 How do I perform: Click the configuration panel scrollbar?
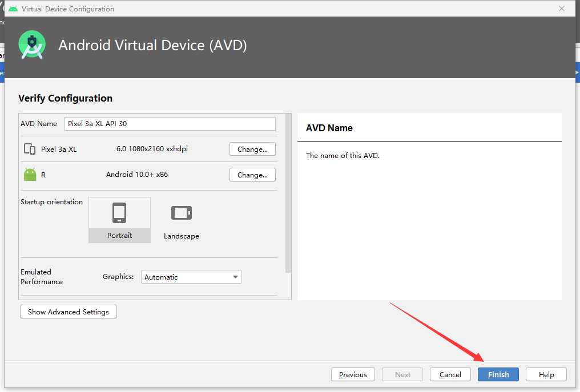click(x=288, y=193)
